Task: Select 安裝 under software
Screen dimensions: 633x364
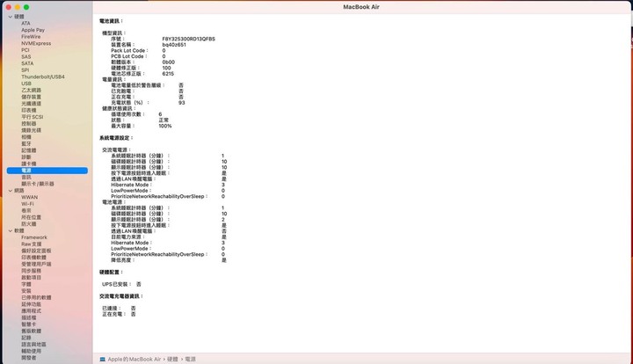Action: click(26, 291)
